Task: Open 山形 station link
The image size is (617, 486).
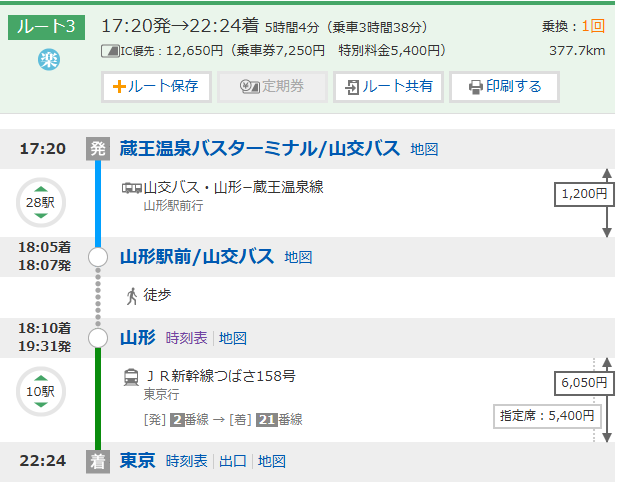Action: point(137,338)
